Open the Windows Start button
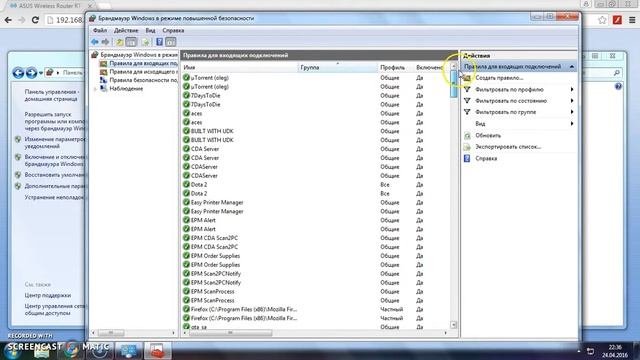This screenshot has height=360, width=640. 11,350
